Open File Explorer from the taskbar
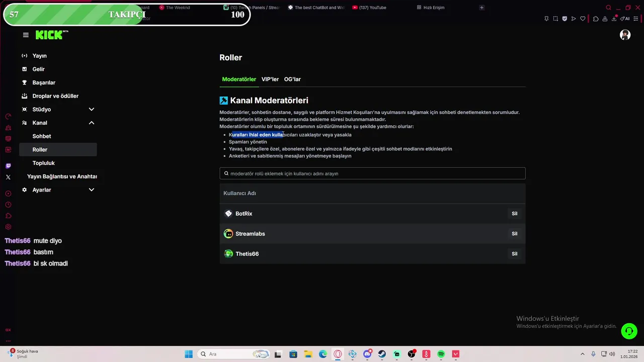This screenshot has width=644, height=362. pyautogui.click(x=308, y=354)
